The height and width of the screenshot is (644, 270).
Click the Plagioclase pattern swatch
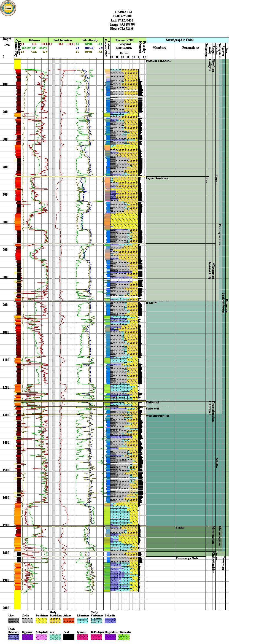(110, 637)
